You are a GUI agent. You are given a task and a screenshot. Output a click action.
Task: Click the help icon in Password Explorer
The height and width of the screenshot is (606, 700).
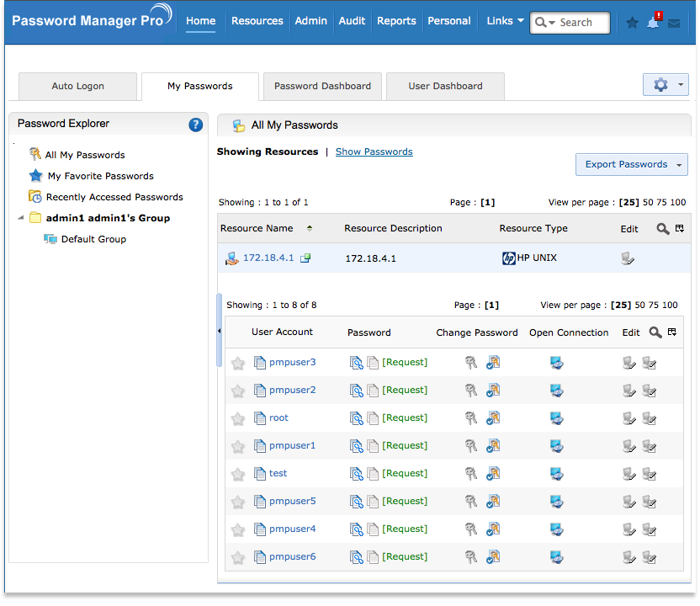pos(195,125)
